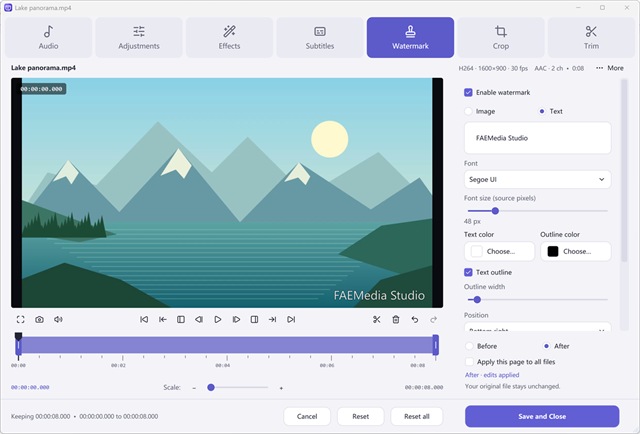Step one frame forward

tap(236, 319)
